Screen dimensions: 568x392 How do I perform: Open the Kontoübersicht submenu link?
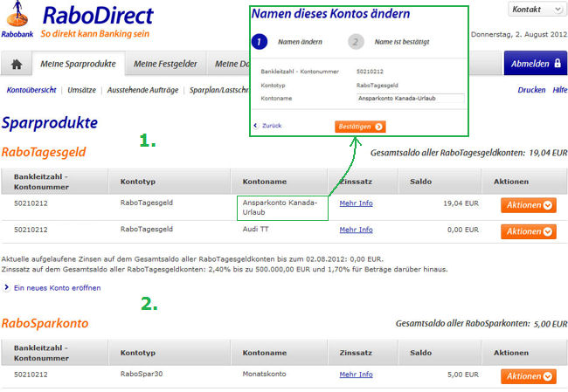point(31,90)
